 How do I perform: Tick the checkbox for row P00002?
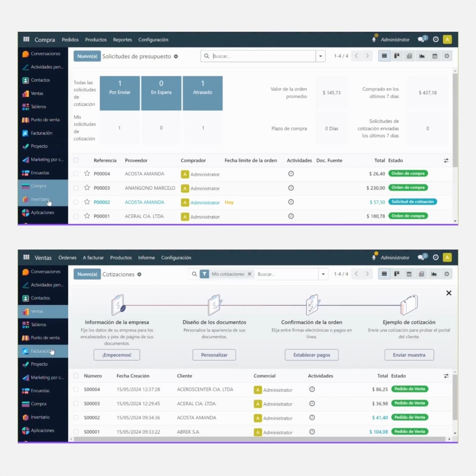click(76, 202)
